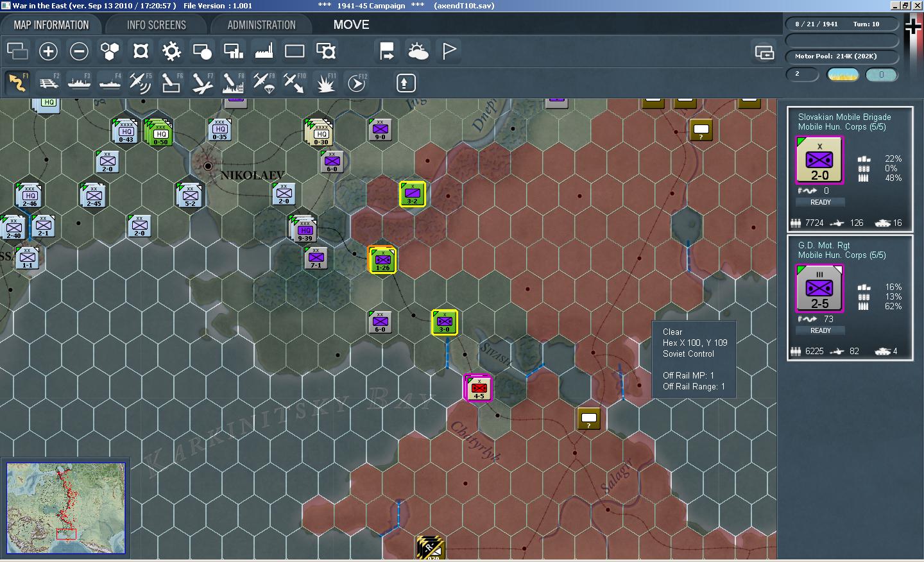The height and width of the screenshot is (562, 924).
Task: Open the Map Information tab
Action: (51, 25)
